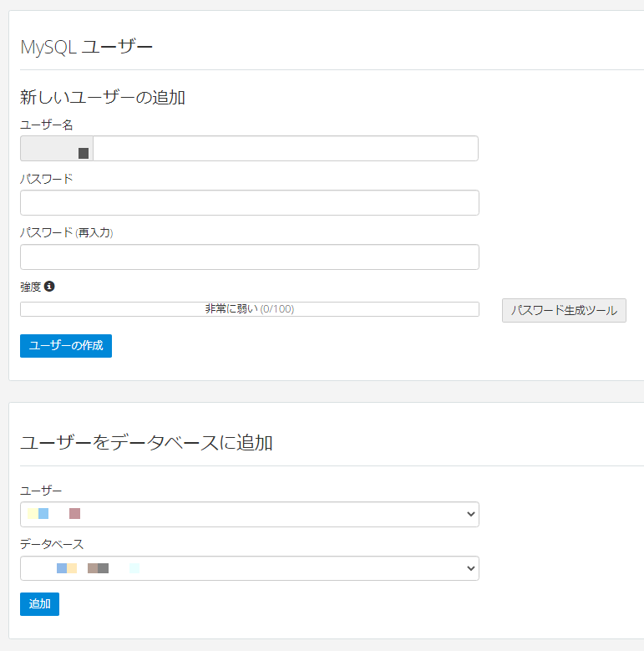Image resolution: width=644 pixels, height=651 pixels.
Task: Click the MySQL ユーザー heading
Action: pyautogui.click(x=86, y=47)
